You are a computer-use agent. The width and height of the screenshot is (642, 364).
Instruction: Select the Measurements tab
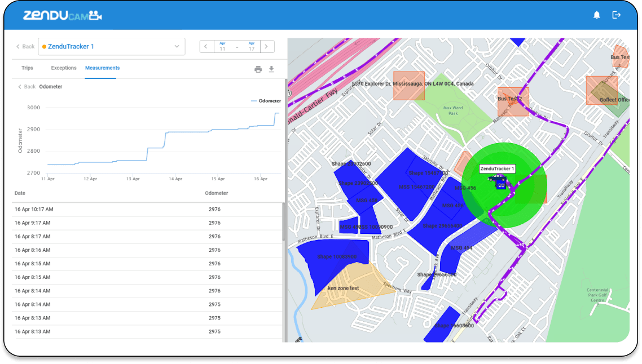point(102,68)
